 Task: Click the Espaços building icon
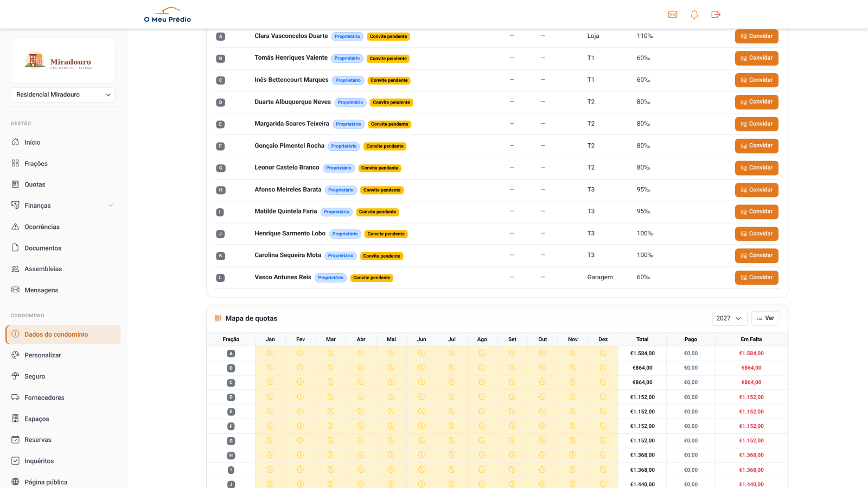(16, 419)
